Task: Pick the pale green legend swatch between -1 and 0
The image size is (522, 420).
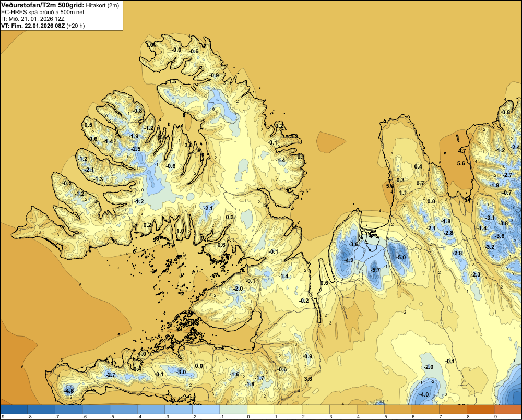Action: pos(233,410)
